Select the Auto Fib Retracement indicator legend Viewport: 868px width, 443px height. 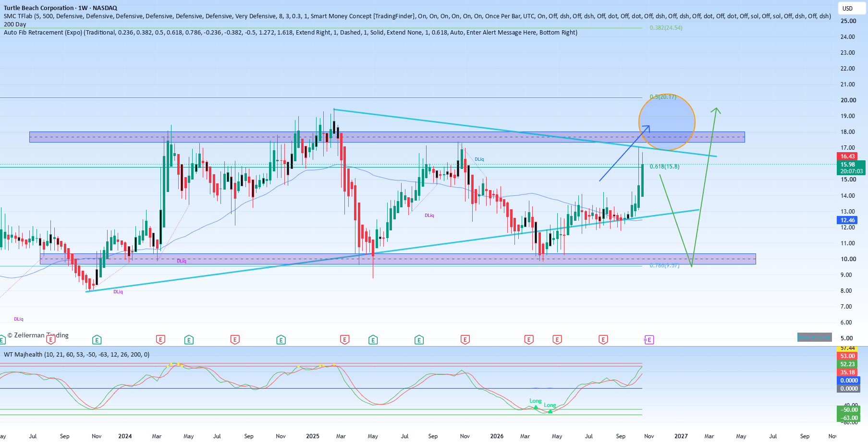tap(291, 32)
